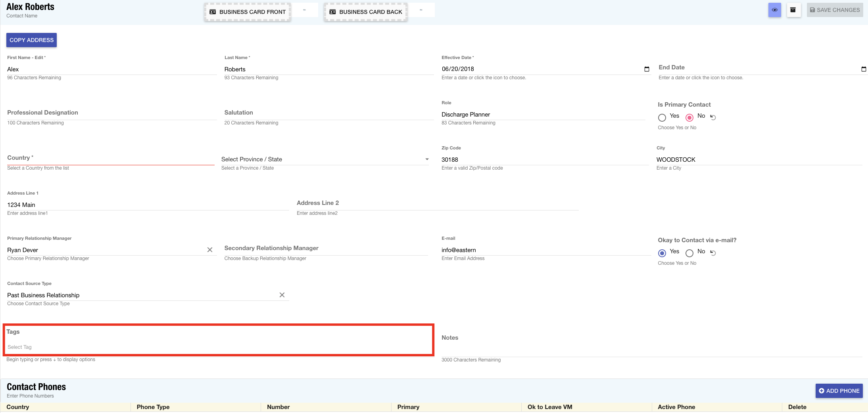868x413 pixels.
Task: Clear Ryan Dever with the X icon
Action: (210, 250)
